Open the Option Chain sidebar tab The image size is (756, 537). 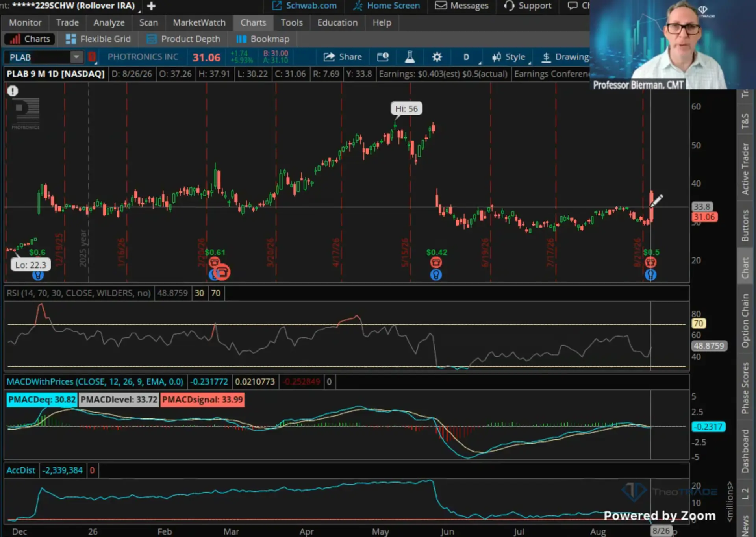tap(745, 321)
